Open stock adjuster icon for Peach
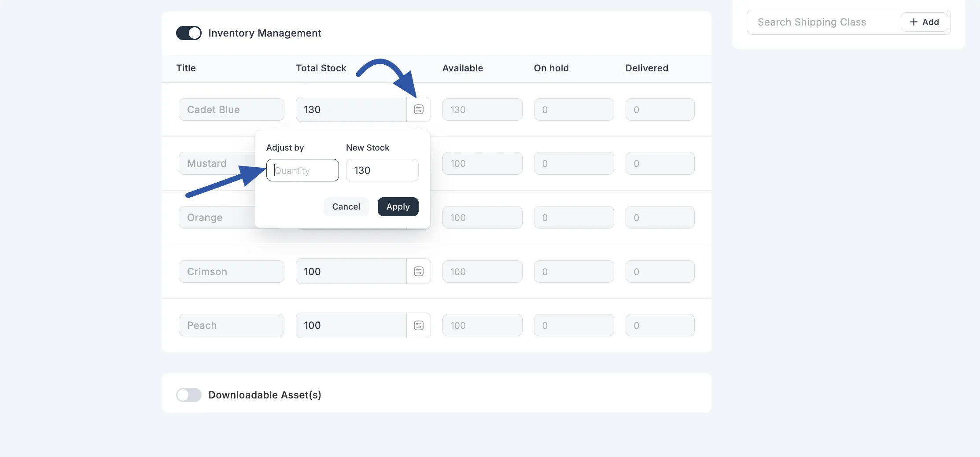 point(418,325)
